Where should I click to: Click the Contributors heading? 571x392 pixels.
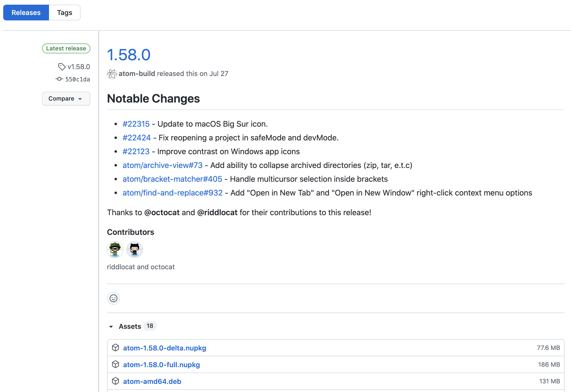(131, 232)
